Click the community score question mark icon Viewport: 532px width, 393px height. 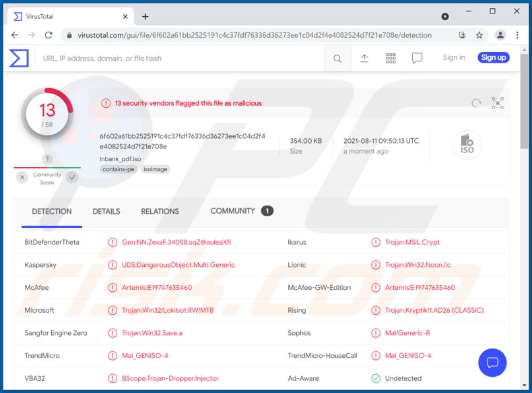click(47, 159)
